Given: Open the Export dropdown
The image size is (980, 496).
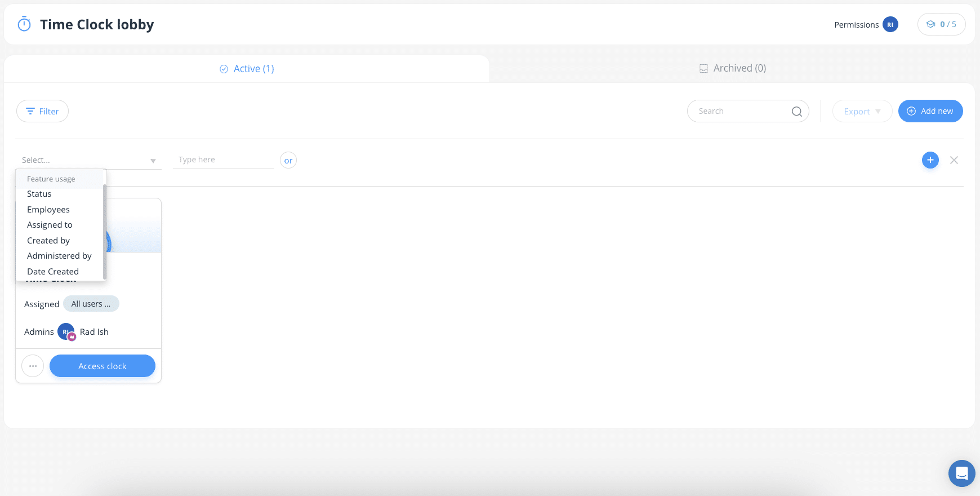Looking at the screenshot, I should 862,111.
